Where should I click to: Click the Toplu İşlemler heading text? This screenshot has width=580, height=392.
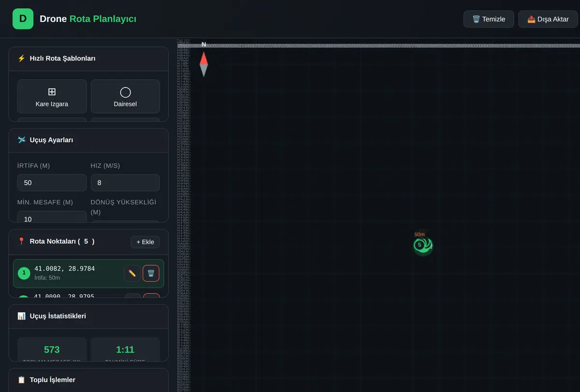pyautogui.click(x=53, y=380)
